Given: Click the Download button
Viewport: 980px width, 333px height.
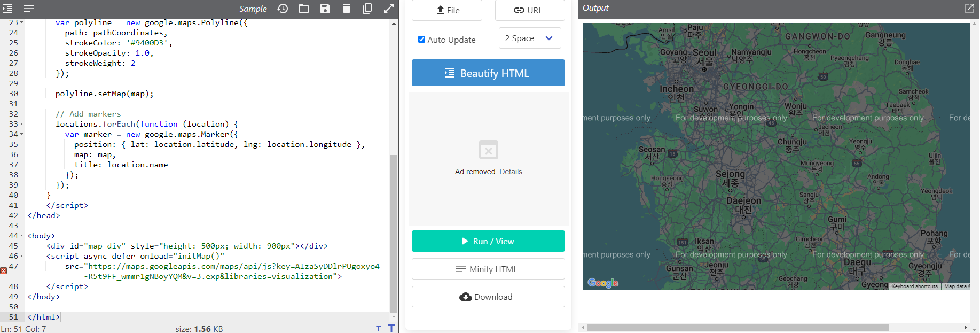Looking at the screenshot, I should (x=488, y=297).
